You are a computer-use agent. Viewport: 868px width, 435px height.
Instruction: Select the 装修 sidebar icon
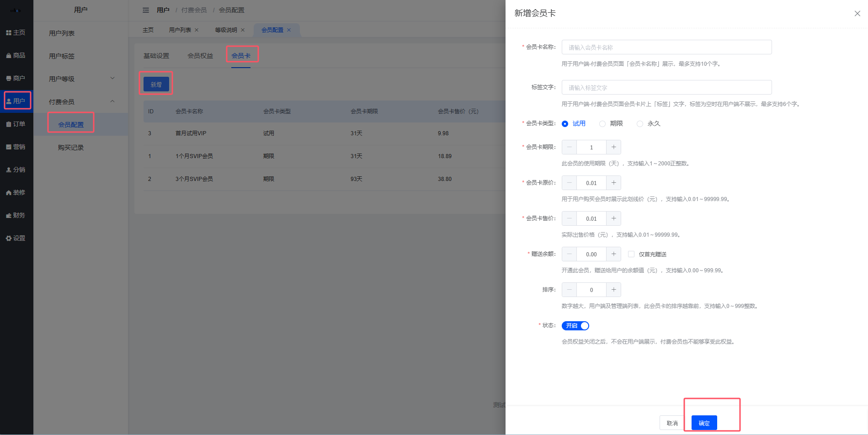[x=16, y=192]
